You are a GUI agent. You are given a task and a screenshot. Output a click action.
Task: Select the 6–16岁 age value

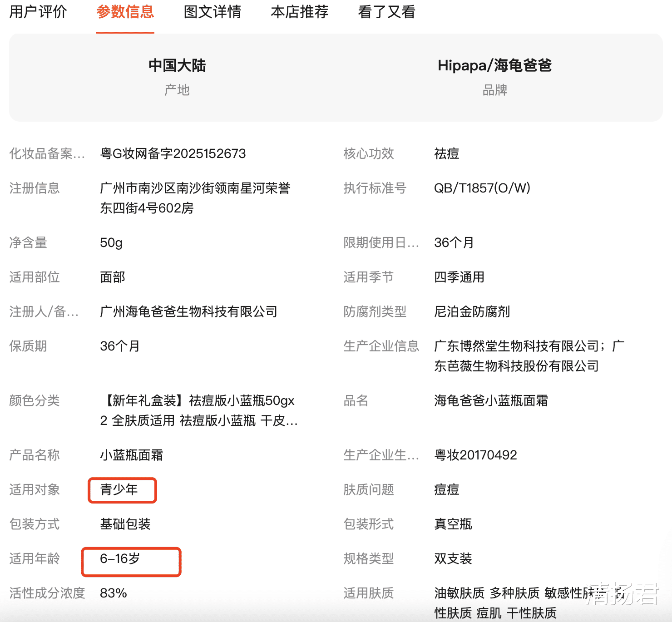coord(120,558)
